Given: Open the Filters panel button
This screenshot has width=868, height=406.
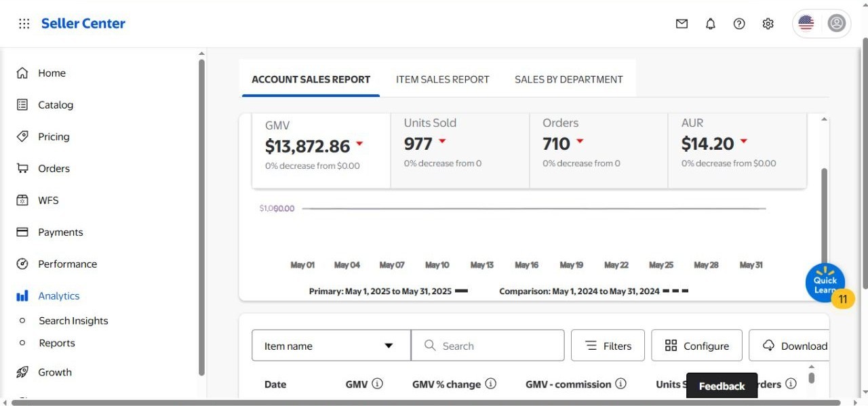Looking at the screenshot, I should [608, 346].
